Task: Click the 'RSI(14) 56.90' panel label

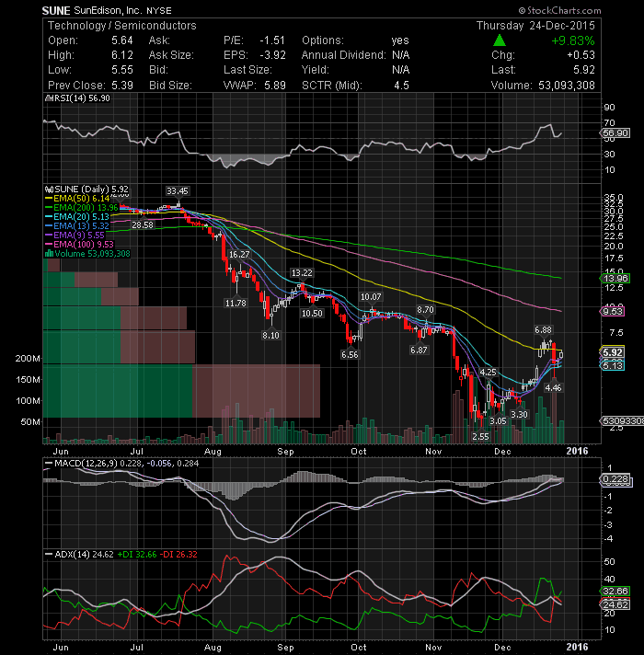Action: click(82, 98)
